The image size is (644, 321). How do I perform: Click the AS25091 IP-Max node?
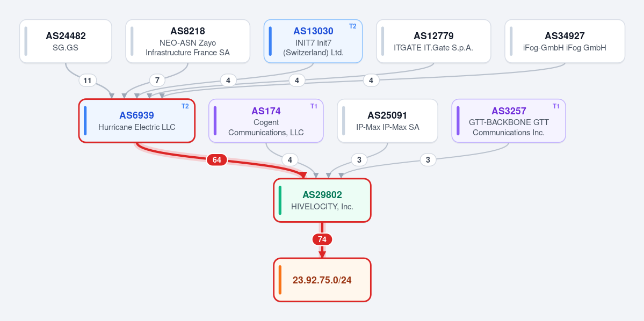click(388, 121)
